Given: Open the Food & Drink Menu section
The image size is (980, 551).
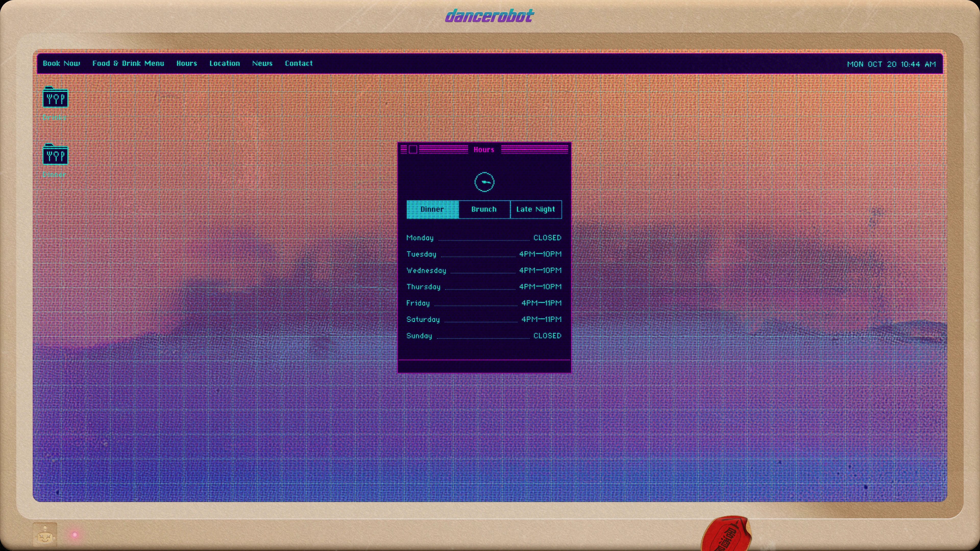Looking at the screenshot, I should click(128, 64).
